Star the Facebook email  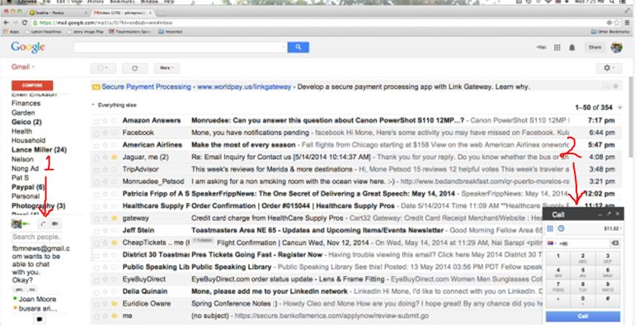pos(106,133)
